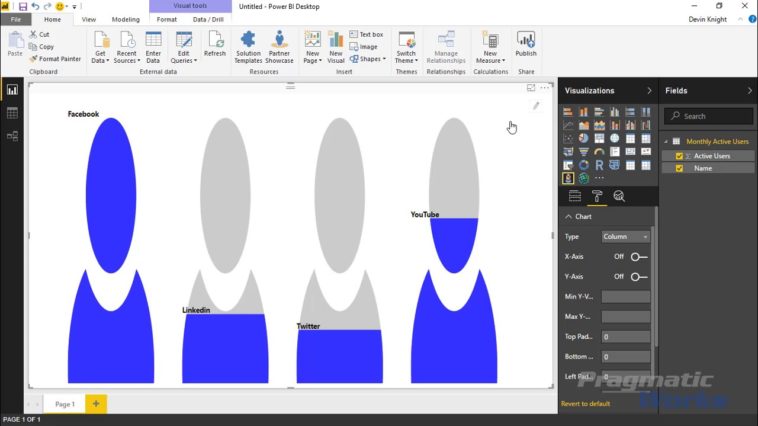Click the Get Data icon
The height and width of the screenshot is (426, 758).
(100, 46)
